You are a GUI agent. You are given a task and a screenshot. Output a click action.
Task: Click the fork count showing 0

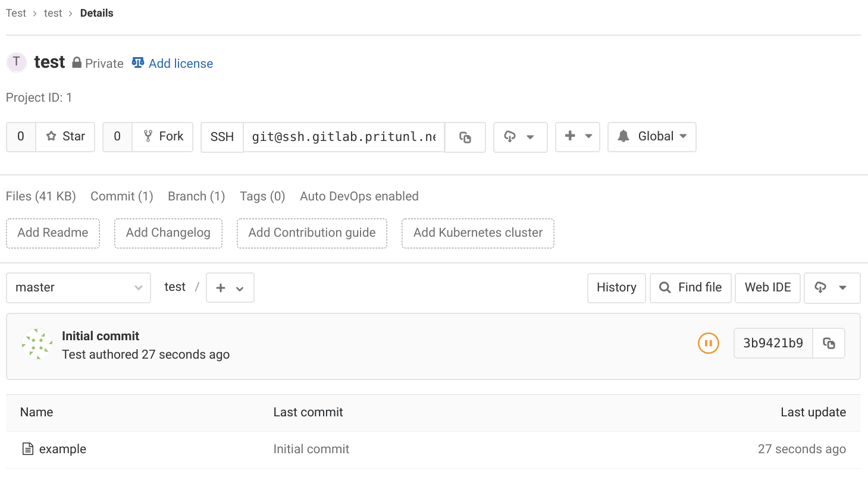tap(117, 137)
